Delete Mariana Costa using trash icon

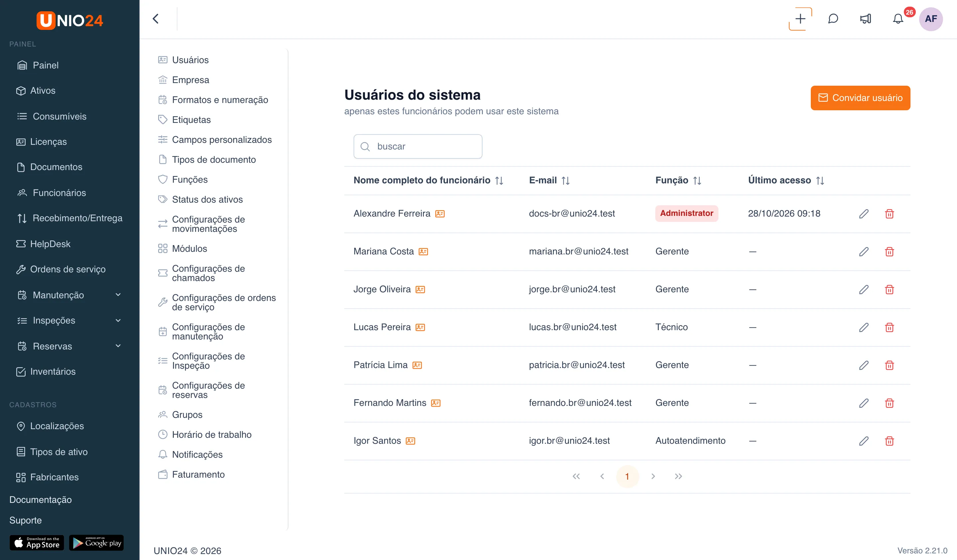(x=889, y=252)
